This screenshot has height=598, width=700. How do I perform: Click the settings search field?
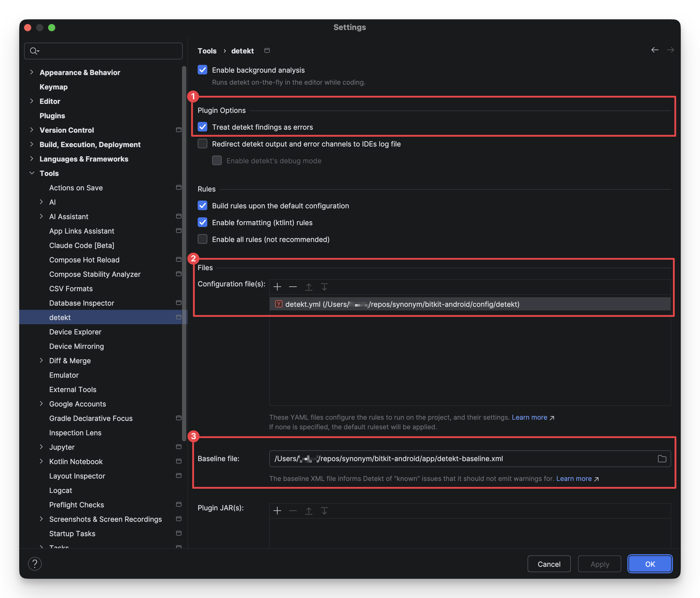103,51
